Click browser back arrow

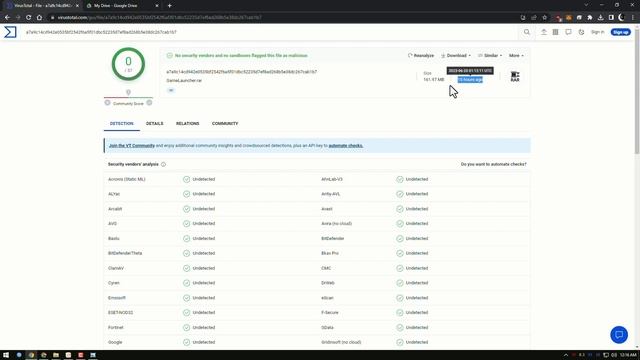[7, 18]
